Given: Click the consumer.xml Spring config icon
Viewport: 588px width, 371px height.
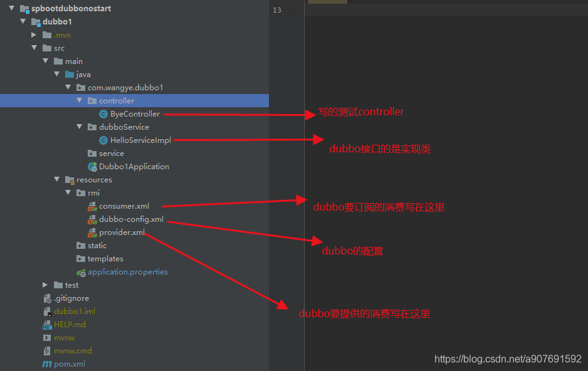Looking at the screenshot, I should coord(92,206).
